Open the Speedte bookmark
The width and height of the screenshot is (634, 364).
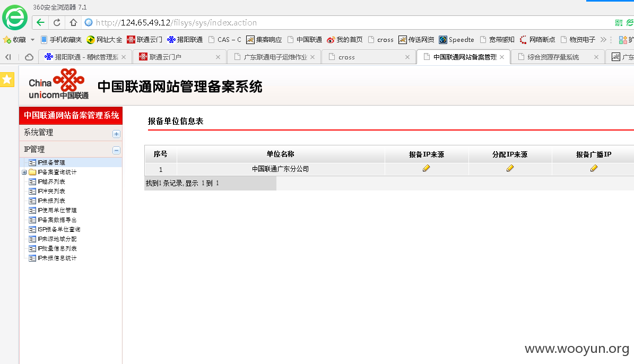coord(456,40)
